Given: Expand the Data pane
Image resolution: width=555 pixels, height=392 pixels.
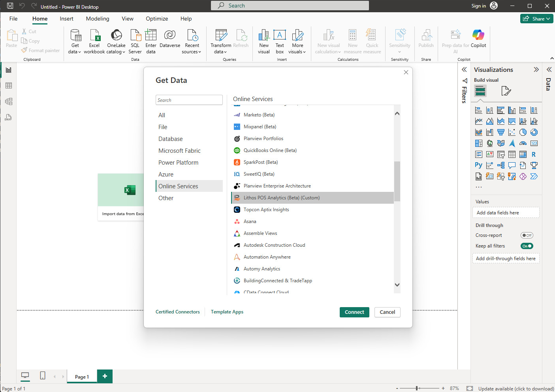Looking at the screenshot, I should [549, 69].
